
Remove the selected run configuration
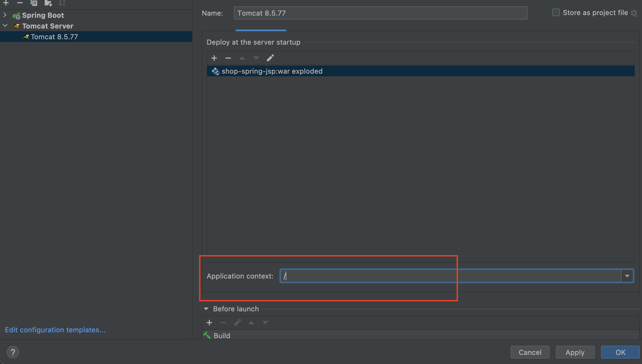click(x=20, y=3)
